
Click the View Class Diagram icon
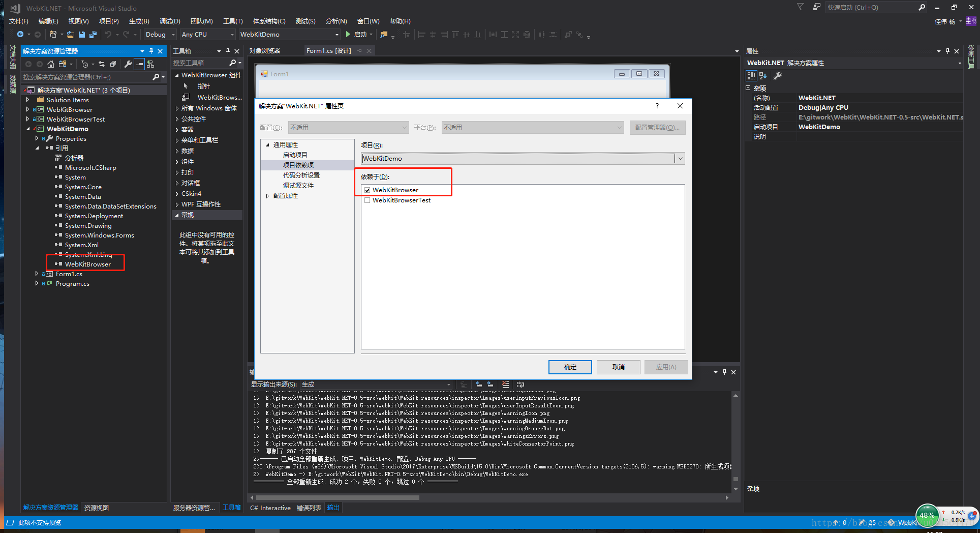pos(150,64)
